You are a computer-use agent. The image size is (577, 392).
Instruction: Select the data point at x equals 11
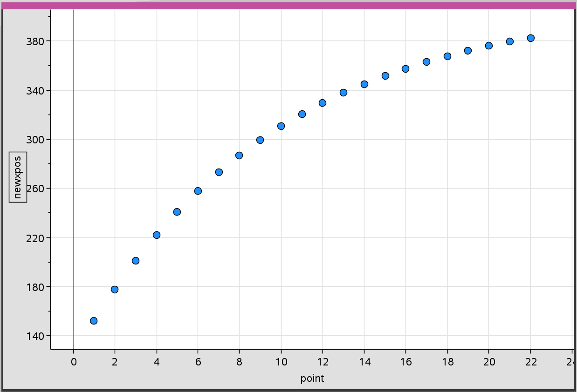[x=302, y=114]
